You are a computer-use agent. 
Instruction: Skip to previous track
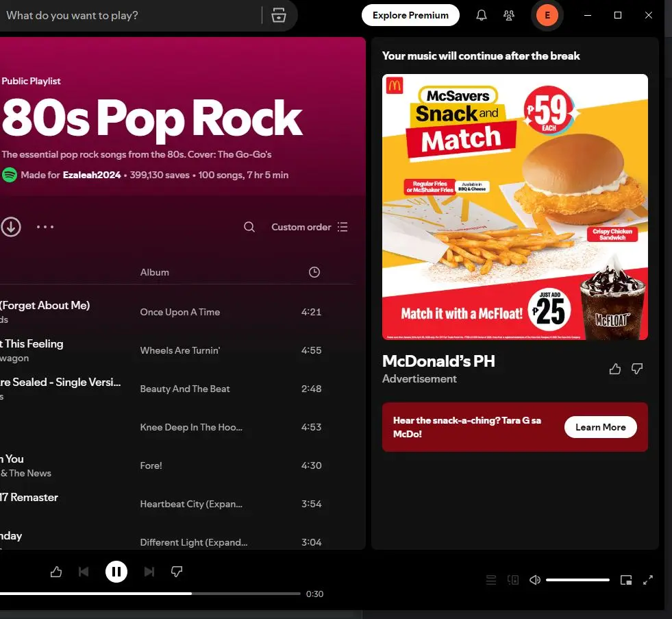pos(84,572)
